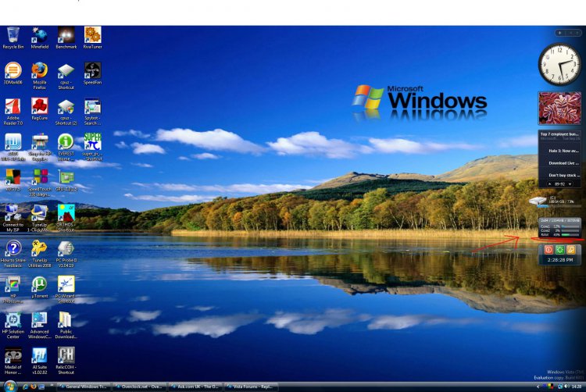This screenshot has height=392, width=586.
Task: Select the SpeedFan desktop icon
Action: tap(92, 73)
